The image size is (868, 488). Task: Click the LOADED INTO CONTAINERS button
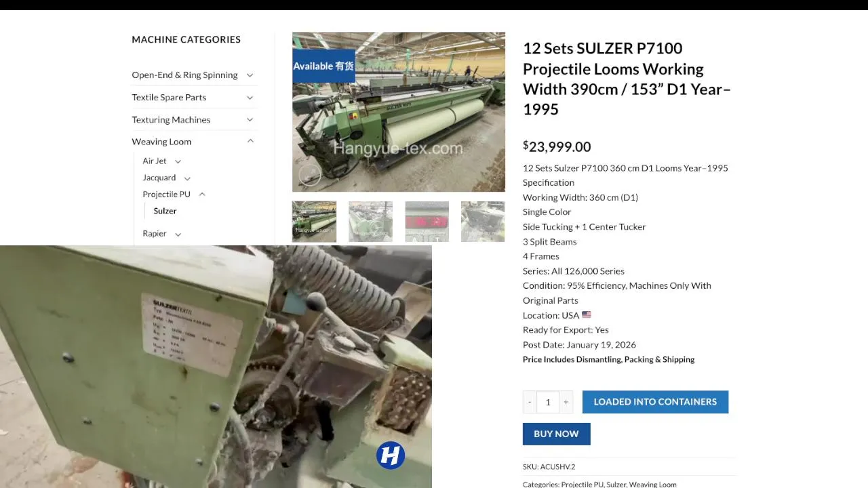click(655, 402)
